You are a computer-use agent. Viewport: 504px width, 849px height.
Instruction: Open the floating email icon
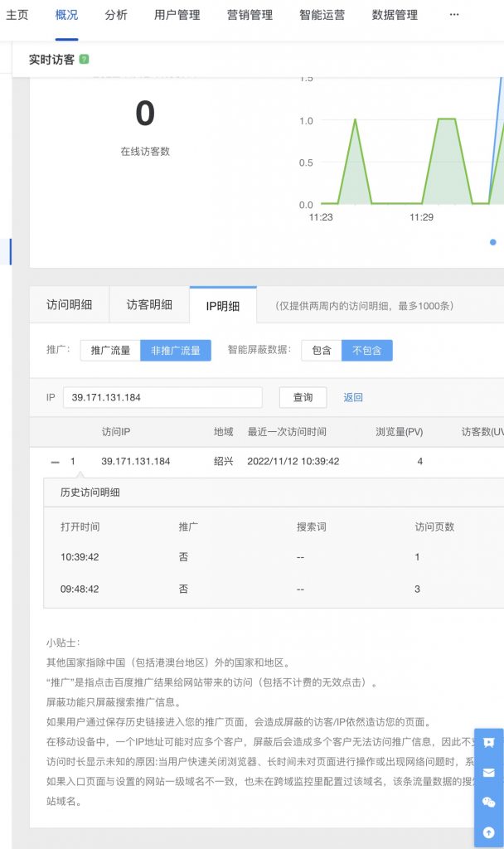click(489, 773)
